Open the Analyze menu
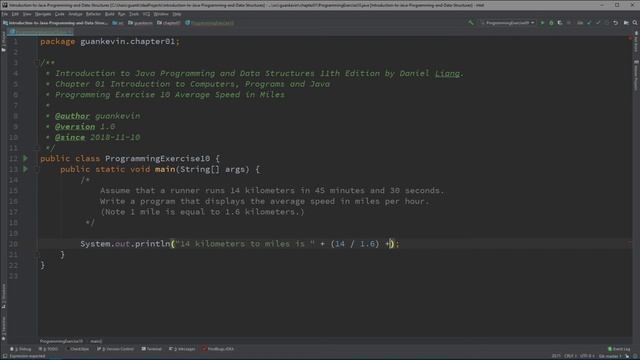 75,14
